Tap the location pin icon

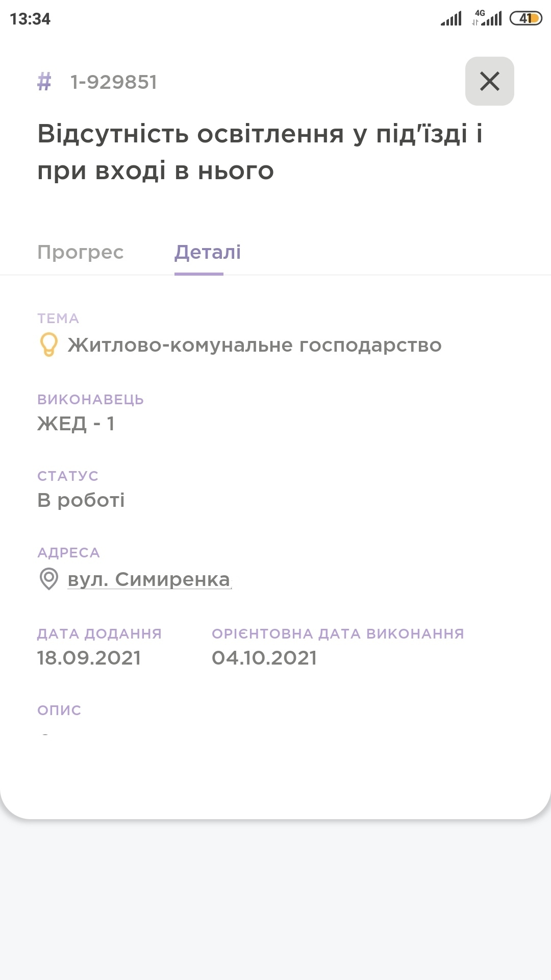[49, 579]
